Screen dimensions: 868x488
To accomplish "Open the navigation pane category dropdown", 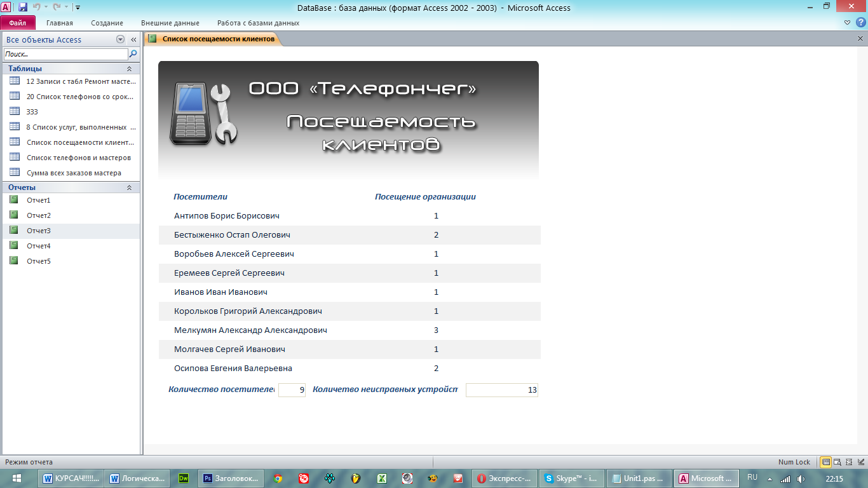I will pyautogui.click(x=120, y=39).
